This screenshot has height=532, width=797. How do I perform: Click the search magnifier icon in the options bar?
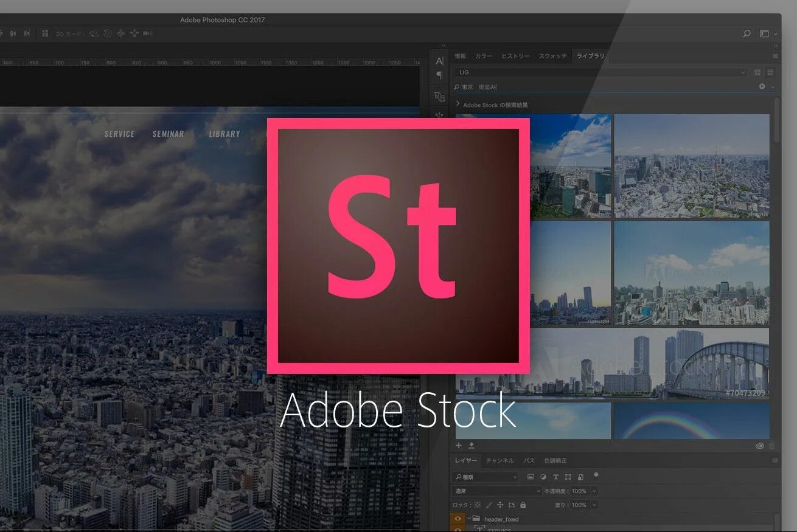747,34
